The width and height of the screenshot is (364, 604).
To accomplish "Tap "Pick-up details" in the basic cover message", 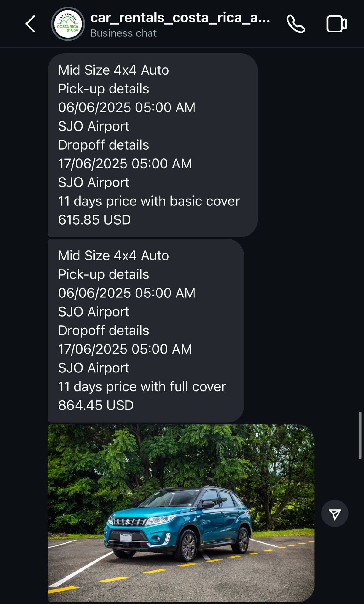I will 103,89.
